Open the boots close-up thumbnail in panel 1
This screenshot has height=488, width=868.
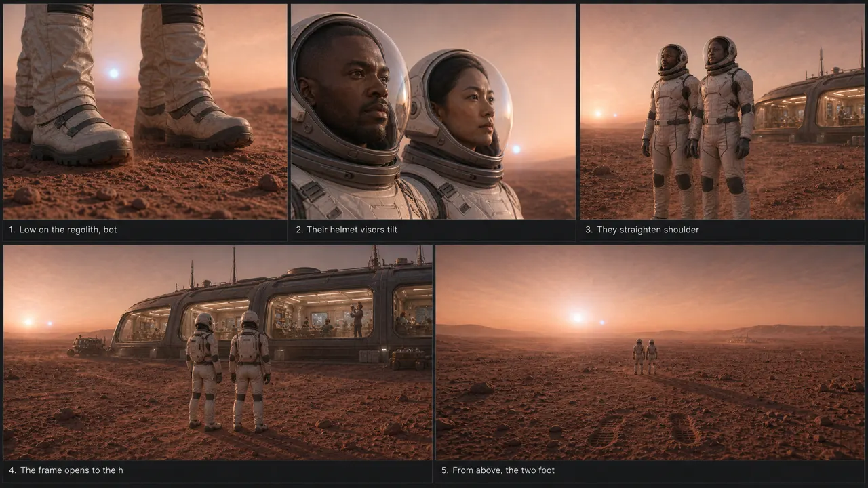click(x=145, y=112)
